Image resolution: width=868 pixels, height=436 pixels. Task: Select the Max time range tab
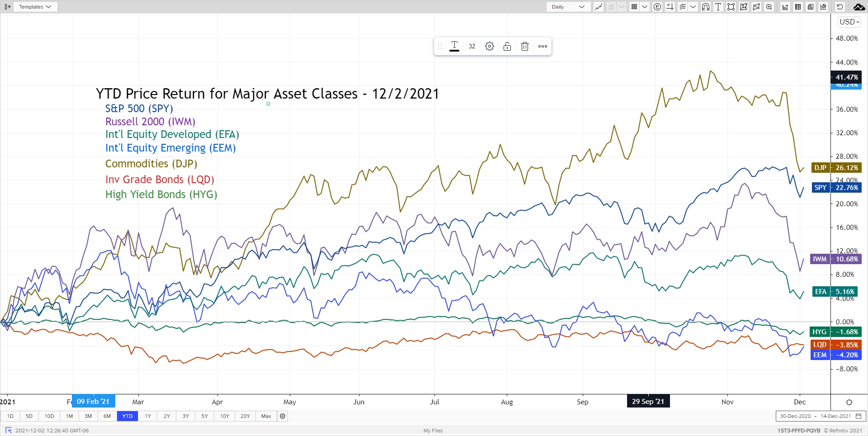pos(266,416)
